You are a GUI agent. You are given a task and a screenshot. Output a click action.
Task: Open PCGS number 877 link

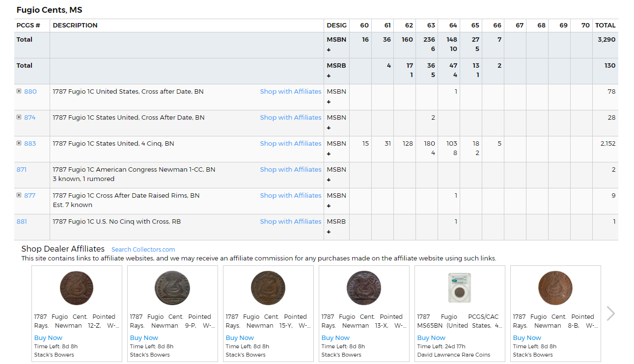[30, 196]
